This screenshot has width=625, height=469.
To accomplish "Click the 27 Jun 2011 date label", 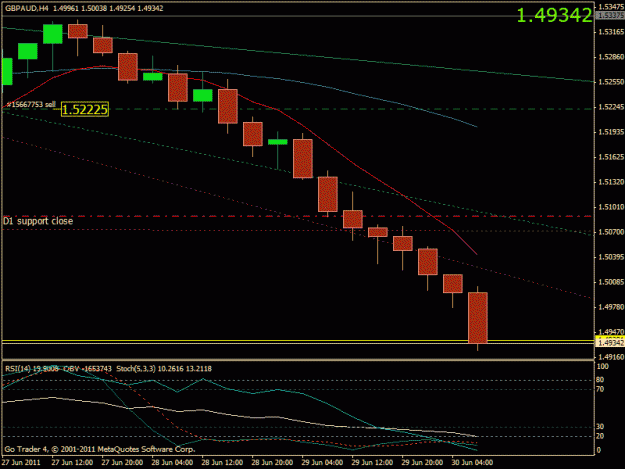I will [x=21, y=463].
